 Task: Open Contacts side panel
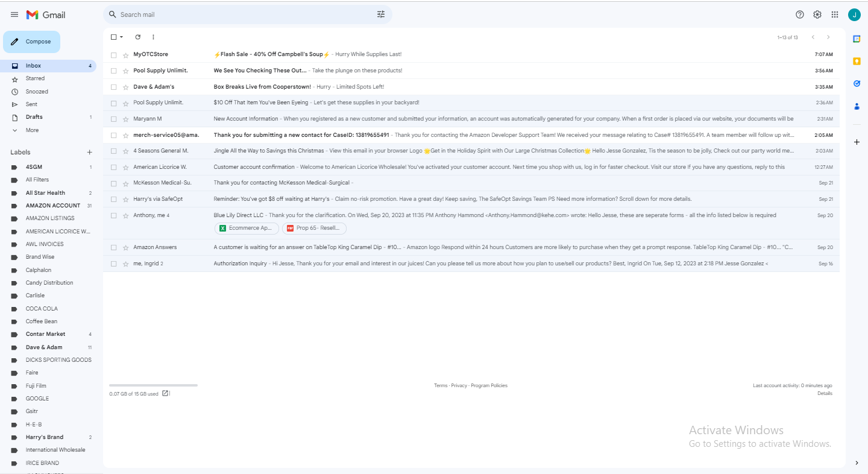tap(857, 106)
